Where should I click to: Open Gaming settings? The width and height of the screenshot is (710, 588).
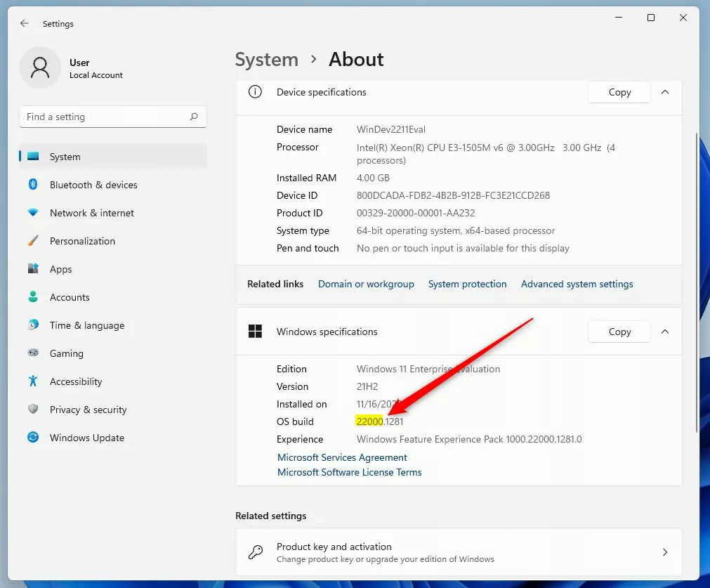(x=113, y=353)
